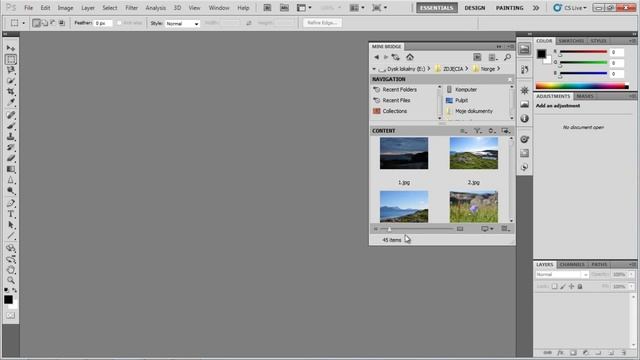Screen dimensions: 640x360
Task: Open the Filter menu
Action: coord(131,8)
